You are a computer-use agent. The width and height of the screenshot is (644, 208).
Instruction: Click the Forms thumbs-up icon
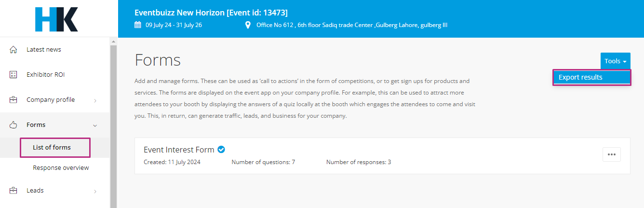(13, 125)
